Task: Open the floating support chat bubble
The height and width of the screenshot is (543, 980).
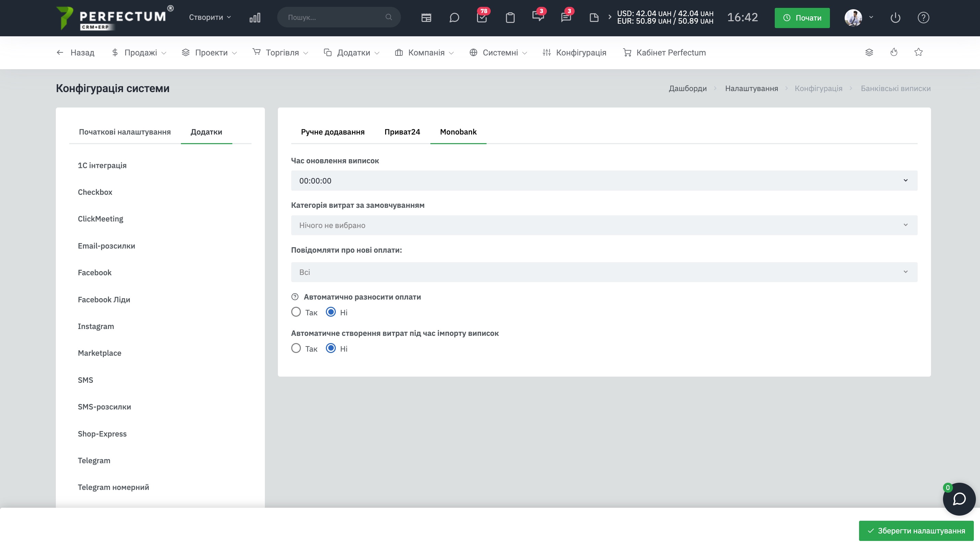Action: [x=959, y=498]
